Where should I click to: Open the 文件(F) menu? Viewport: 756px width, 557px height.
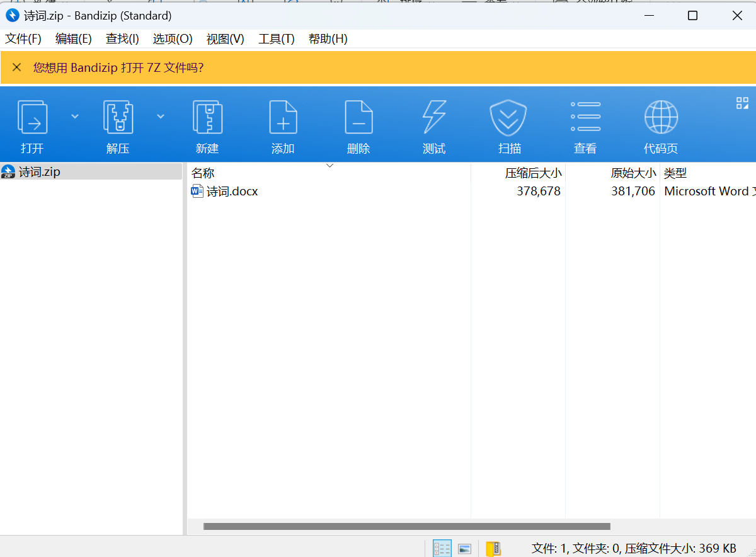23,39
